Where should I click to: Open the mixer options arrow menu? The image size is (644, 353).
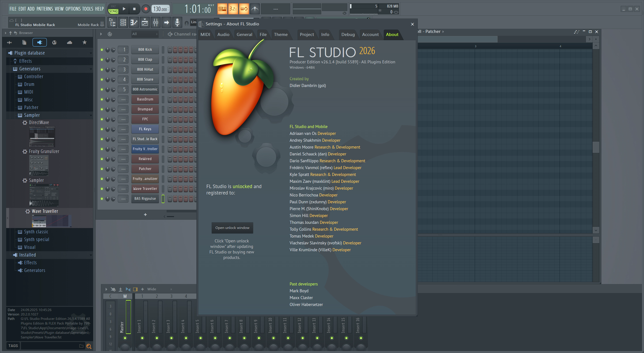coord(106,289)
